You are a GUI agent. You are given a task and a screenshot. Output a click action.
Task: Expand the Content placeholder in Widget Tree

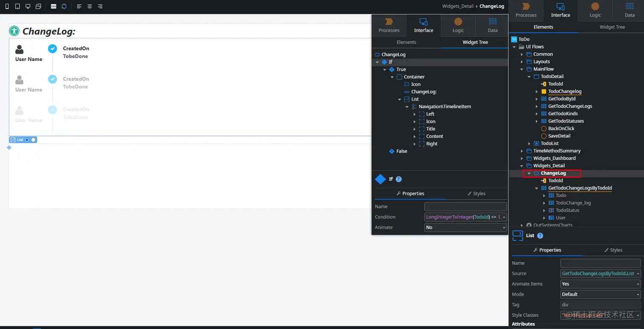point(415,136)
